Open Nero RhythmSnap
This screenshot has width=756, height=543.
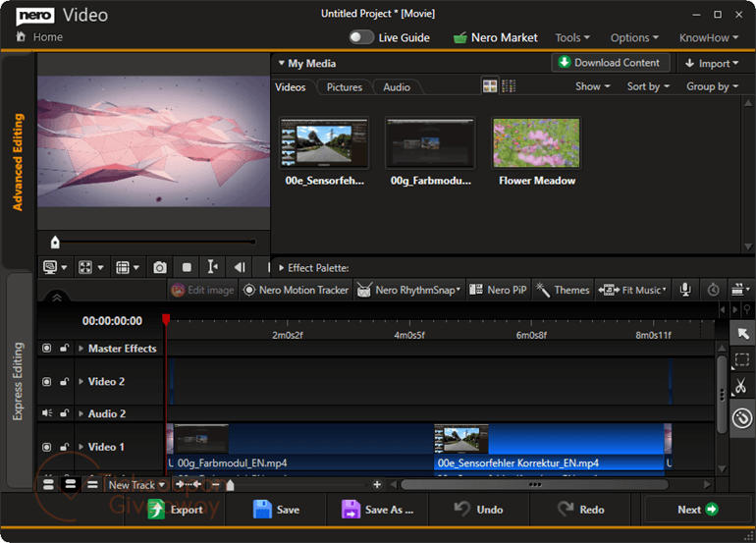(x=409, y=290)
